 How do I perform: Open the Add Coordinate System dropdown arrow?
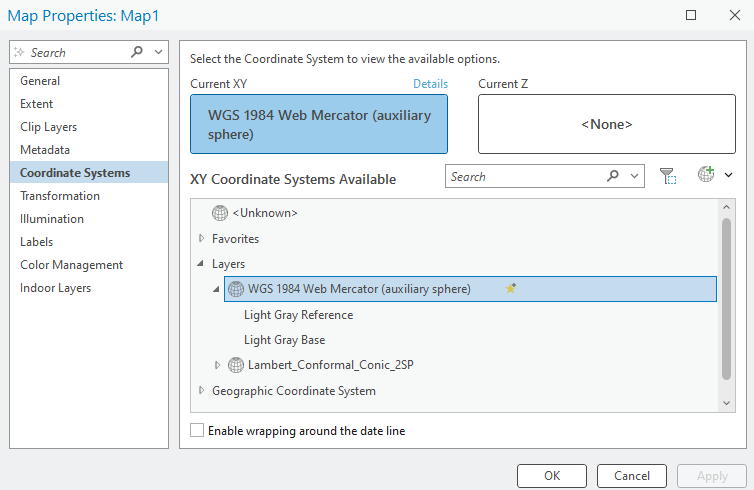coord(728,176)
